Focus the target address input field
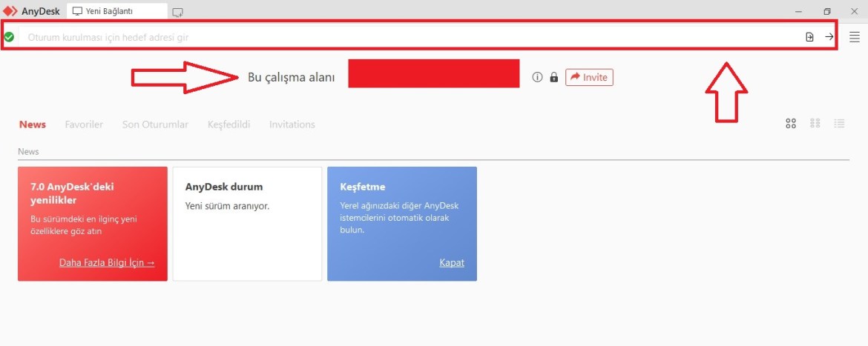This screenshot has height=346, width=868. click(410, 37)
